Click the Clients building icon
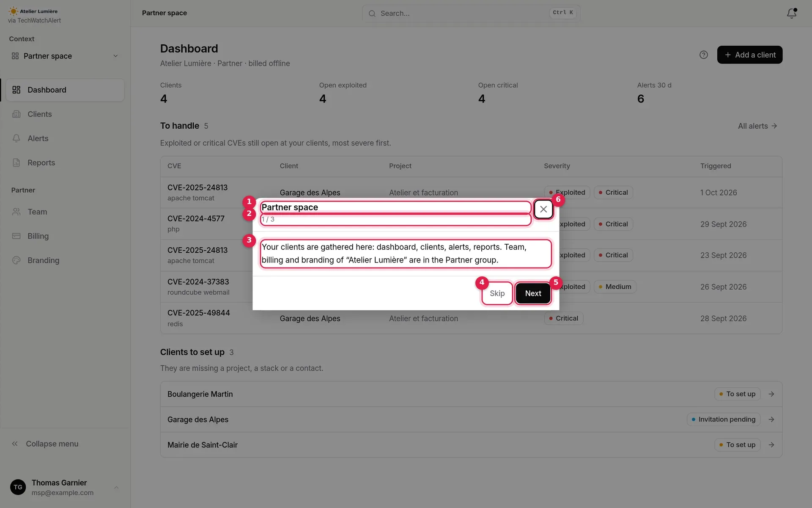Image resolution: width=812 pixels, height=508 pixels. click(x=16, y=114)
